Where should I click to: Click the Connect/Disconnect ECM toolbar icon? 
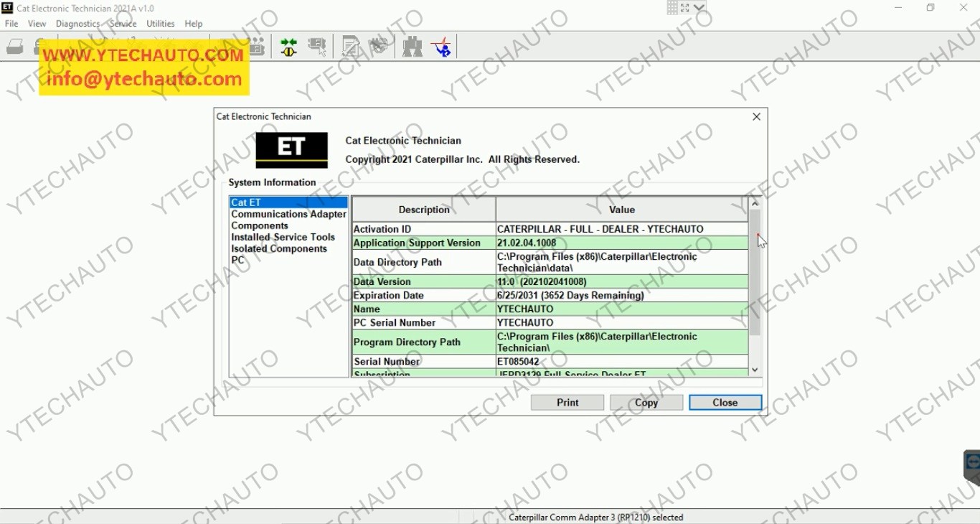(288, 47)
